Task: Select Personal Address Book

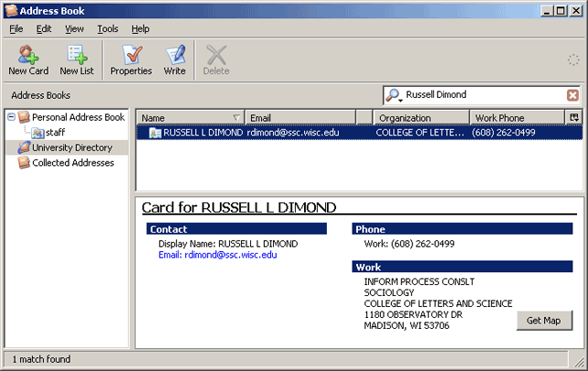Action: (78, 117)
